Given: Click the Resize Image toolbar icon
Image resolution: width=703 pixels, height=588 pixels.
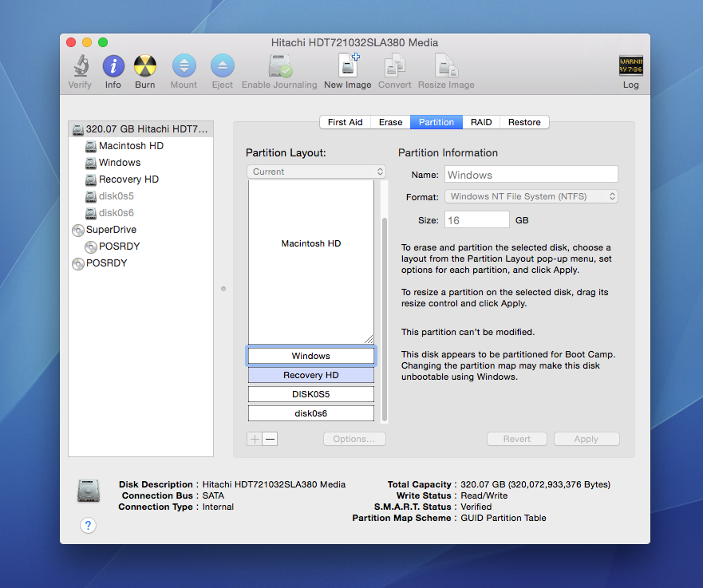Looking at the screenshot, I should point(446,65).
